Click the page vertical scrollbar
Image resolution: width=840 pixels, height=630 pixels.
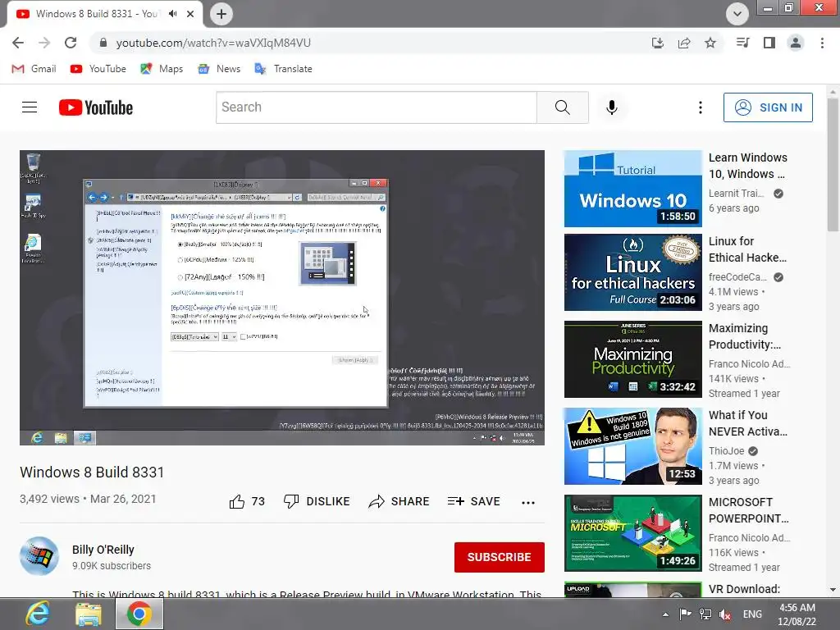point(833,165)
